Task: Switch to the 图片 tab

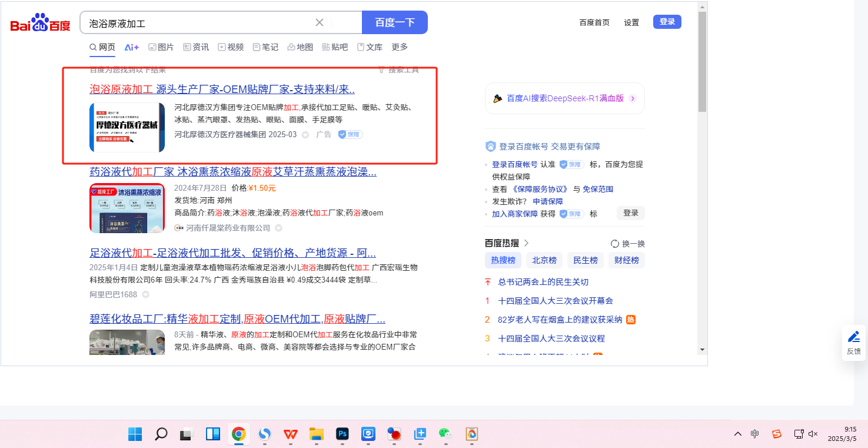Action: (x=161, y=47)
